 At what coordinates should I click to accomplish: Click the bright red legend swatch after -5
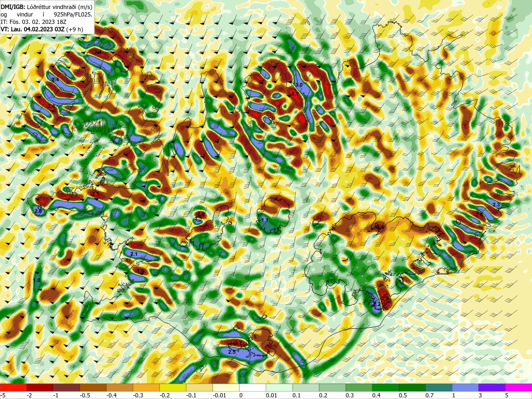coord(13,387)
